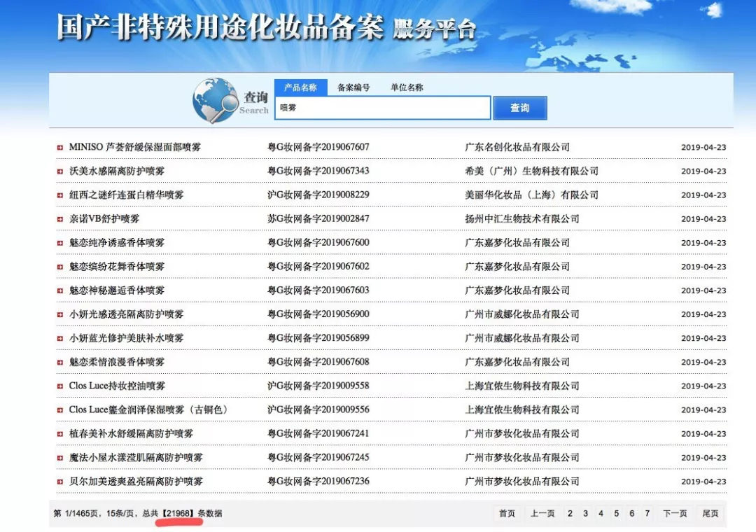This screenshot has height=532, width=756.
Task: Go to page 4
Action: (601, 513)
